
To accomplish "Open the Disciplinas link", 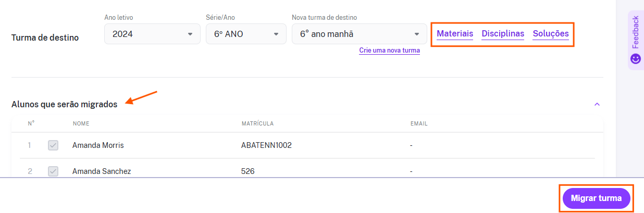I will pos(503,34).
